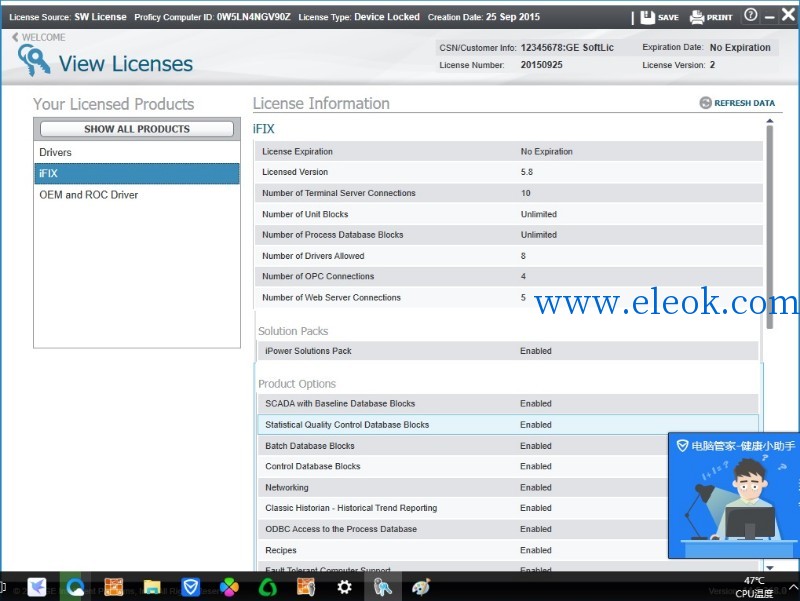This screenshot has height=601, width=800.
Task: Click Number of Process Database Blocks row
Action: point(508,235)
